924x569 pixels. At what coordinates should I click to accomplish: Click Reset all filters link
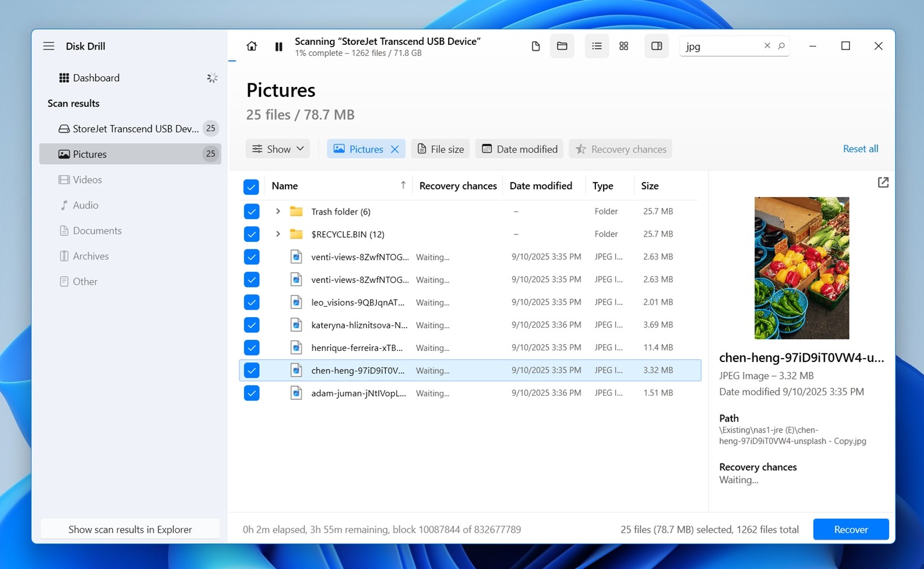[x=860, y=149]
